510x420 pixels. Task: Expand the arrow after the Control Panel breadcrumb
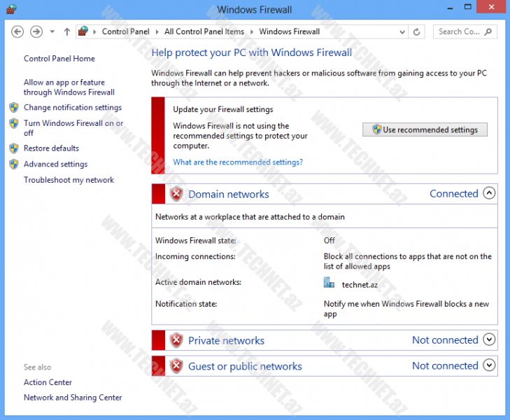tap(157, 32)
